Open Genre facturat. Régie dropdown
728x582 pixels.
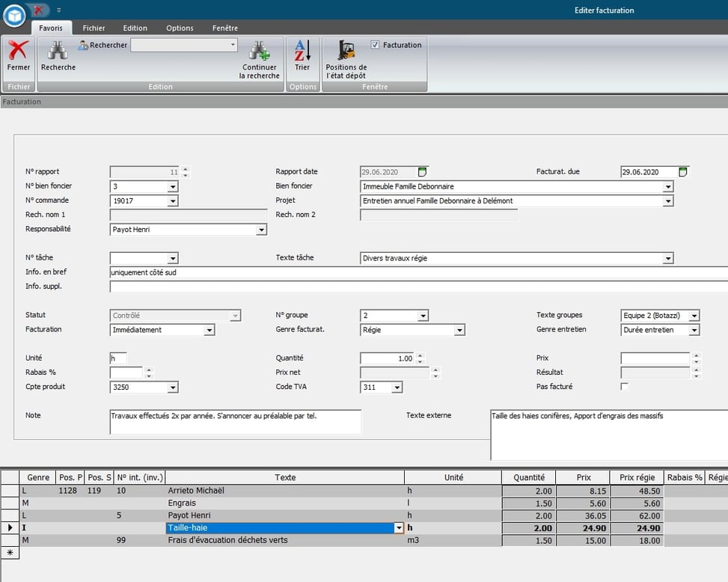point(459,330)
